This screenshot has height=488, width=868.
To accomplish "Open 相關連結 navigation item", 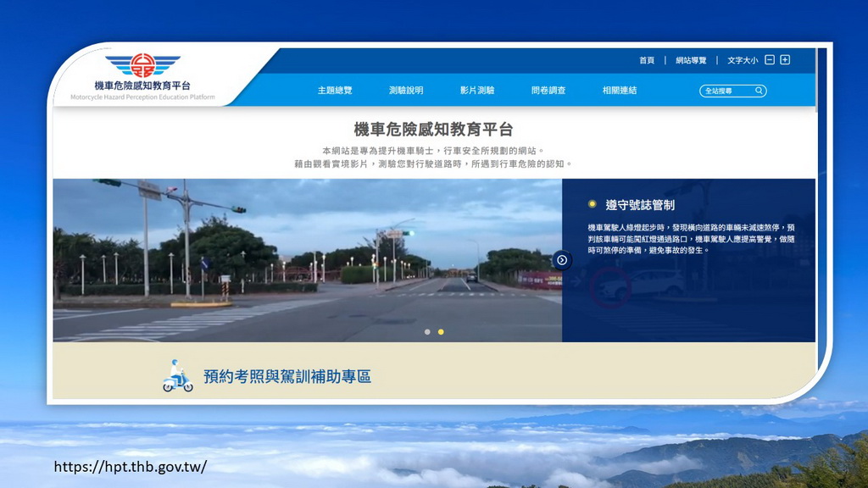I will (620, 91).
